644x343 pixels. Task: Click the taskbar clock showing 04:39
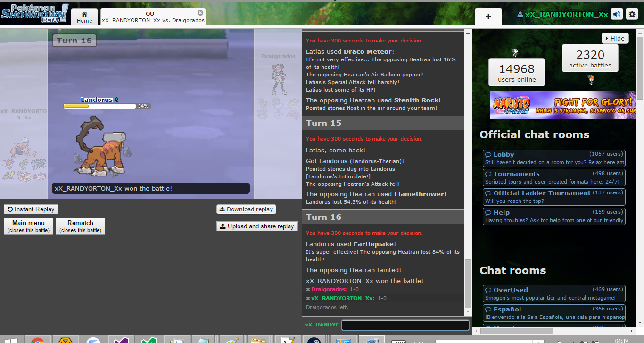coord(621,341)
